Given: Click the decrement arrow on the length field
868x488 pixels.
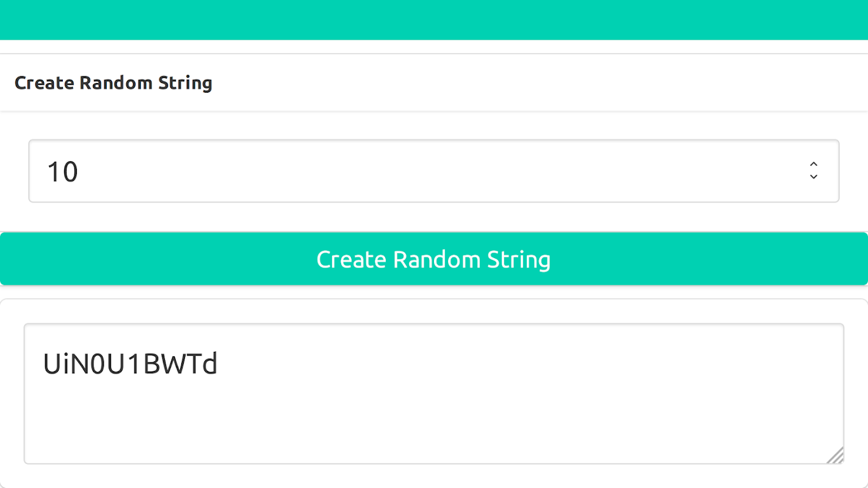Looking at the screenshot, I should [x=813, y=178].
